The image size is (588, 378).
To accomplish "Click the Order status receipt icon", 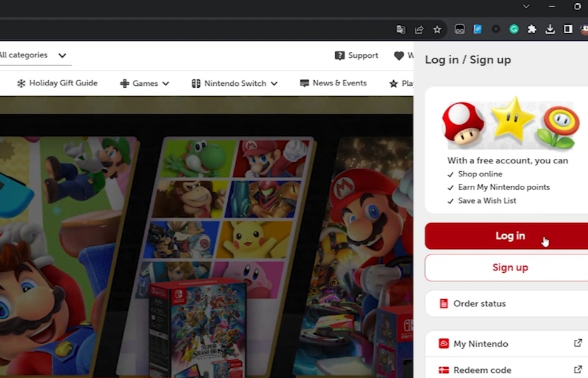I will click(x=444, y=304).
